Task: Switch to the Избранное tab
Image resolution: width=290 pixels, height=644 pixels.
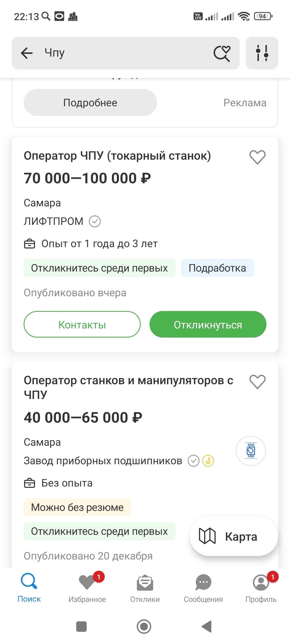Action: pos(87,588)
